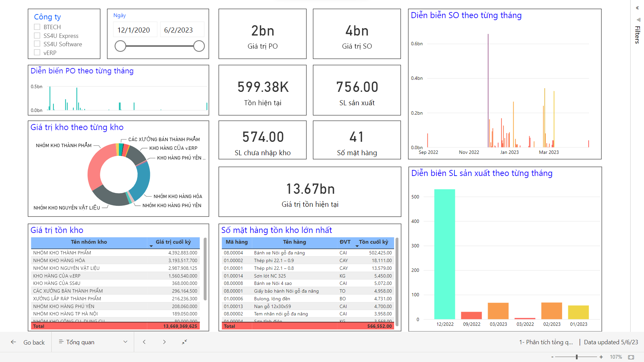Screen dimensions: 644x362
Task: Click the right handle of date slider
Action: 199,46
